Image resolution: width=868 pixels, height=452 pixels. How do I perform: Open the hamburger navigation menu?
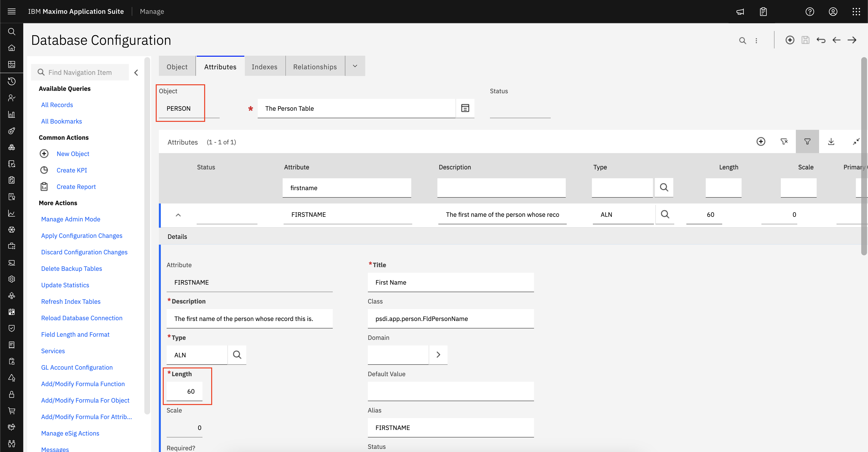click(11, 11)
